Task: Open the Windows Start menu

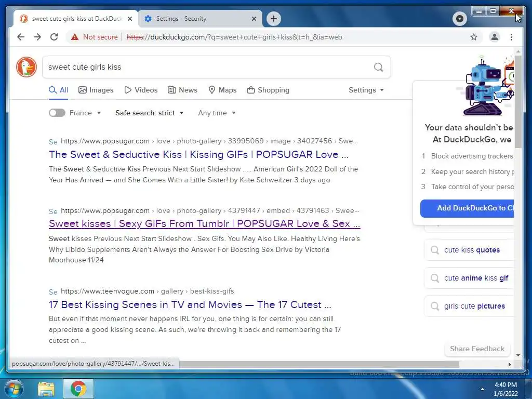Action: (x=14, y=389)
